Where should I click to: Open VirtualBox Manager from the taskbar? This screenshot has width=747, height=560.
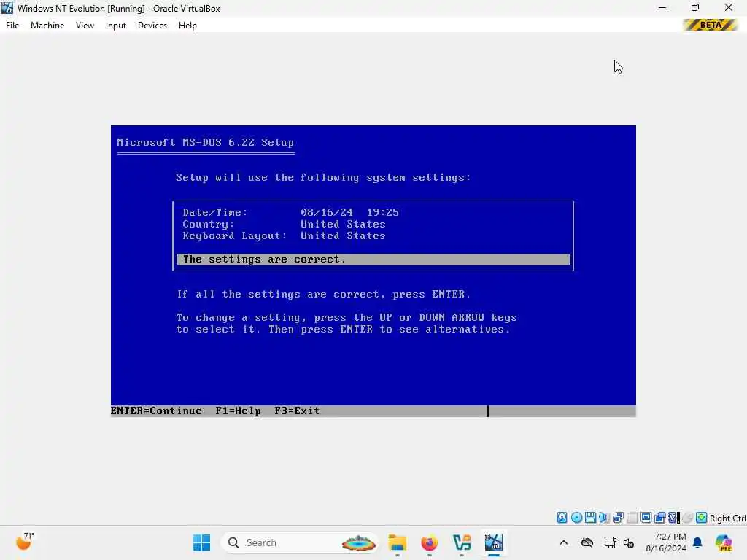coord(462,542)
